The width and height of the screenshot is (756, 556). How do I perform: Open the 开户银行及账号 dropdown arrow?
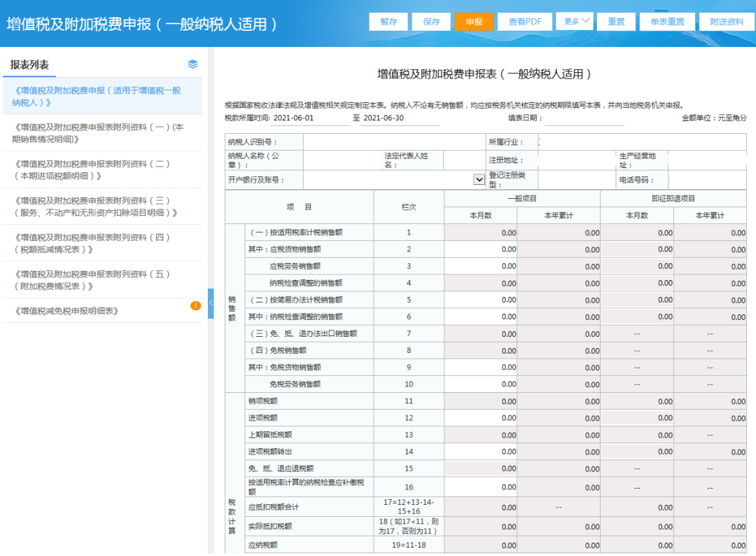tap(479, 180)
